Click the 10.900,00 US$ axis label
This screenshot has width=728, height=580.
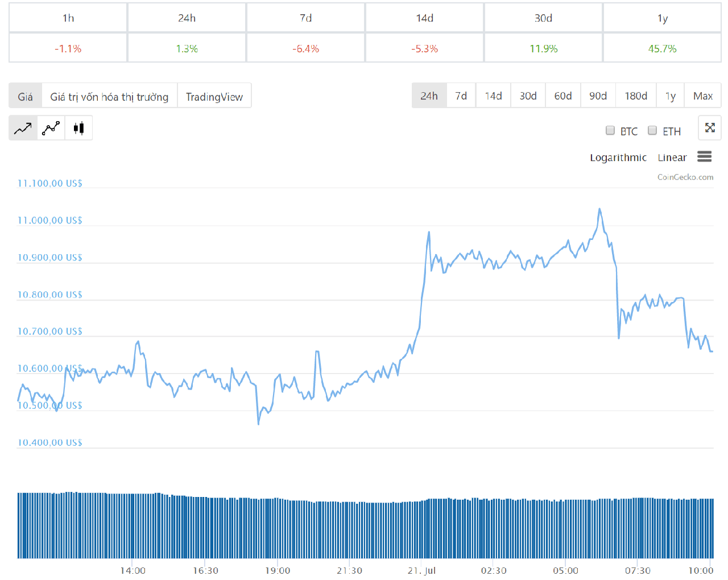click(x=50, y=258)
